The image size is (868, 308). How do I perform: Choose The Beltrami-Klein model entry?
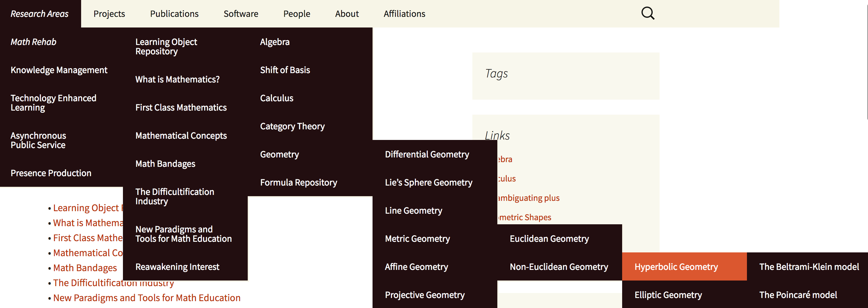(809, 266)
